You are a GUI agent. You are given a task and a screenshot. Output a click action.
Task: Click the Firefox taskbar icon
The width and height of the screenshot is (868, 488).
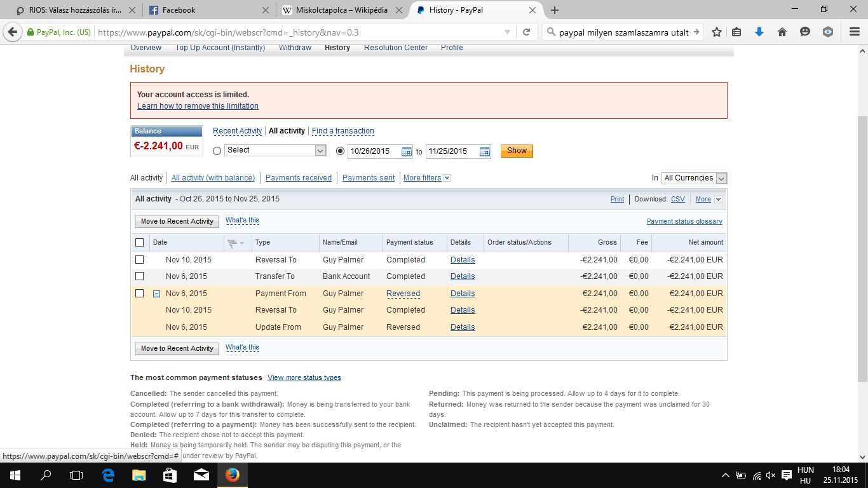point(232,475)
